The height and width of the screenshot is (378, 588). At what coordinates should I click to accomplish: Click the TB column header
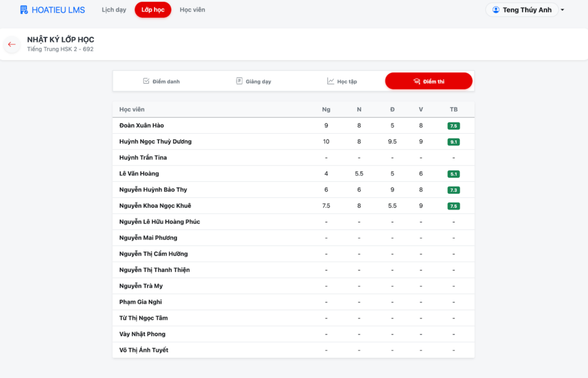(x=454, y=110)
